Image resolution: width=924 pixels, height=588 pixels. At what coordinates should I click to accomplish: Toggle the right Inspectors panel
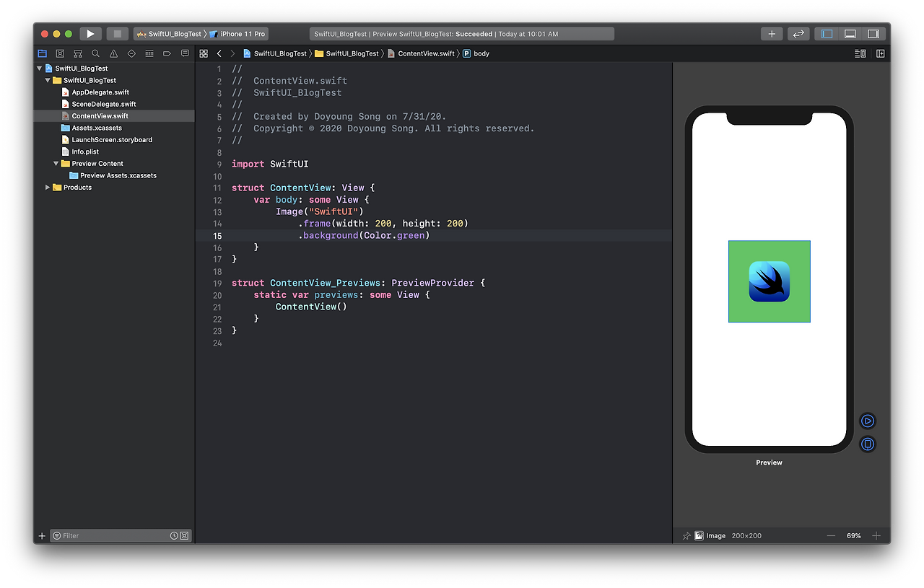[x=873, y=34]
